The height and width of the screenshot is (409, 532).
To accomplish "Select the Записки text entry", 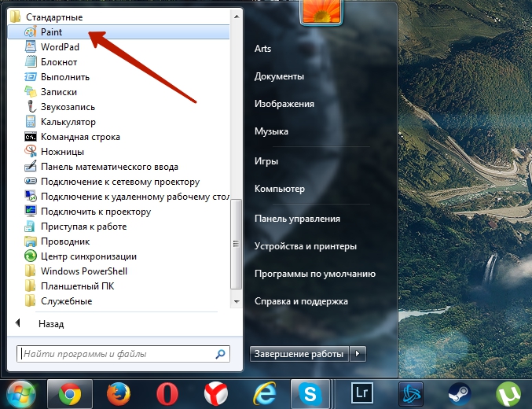I will [x=59, y=92].
